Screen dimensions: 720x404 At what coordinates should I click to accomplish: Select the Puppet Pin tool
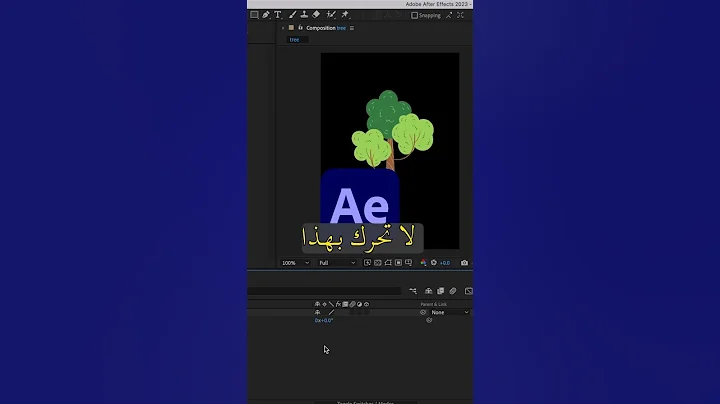[x=345, y=15]
